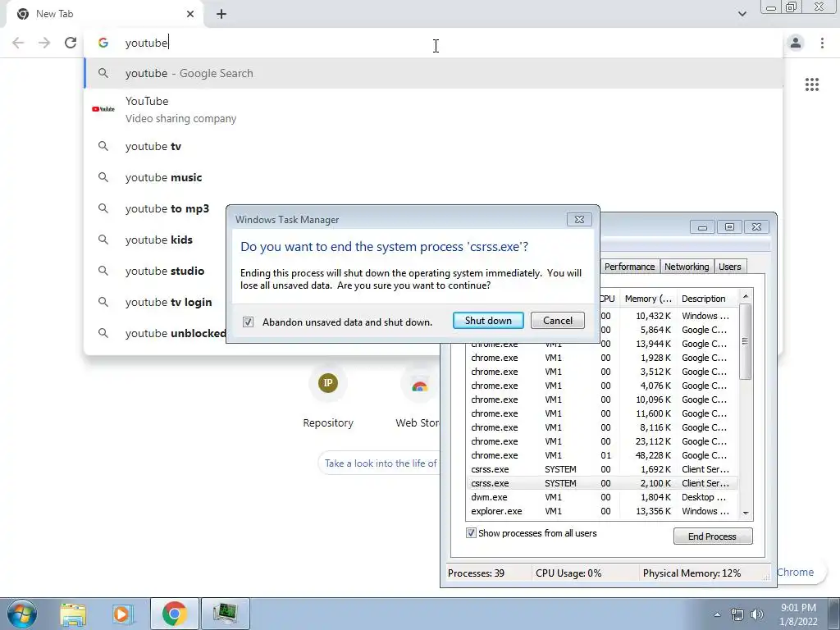840x630 pixels.
Task: Switch to the Networking tab
Action: (x=687, y=267)
